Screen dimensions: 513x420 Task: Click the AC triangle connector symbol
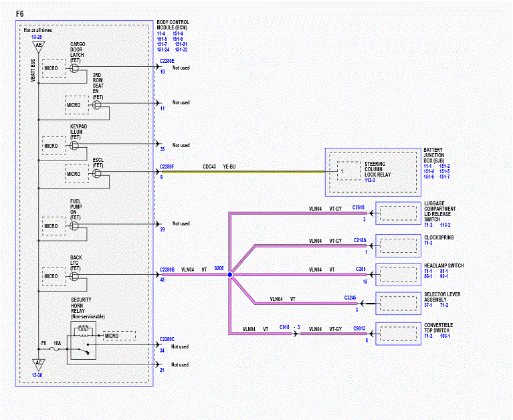click(x=39, y=364)
